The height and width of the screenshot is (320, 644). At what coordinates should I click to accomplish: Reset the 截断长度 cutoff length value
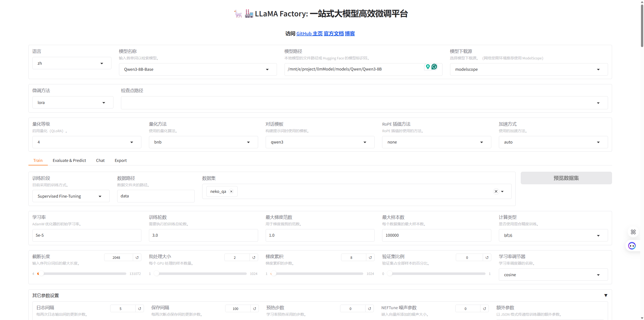click(x=137, y=257)
